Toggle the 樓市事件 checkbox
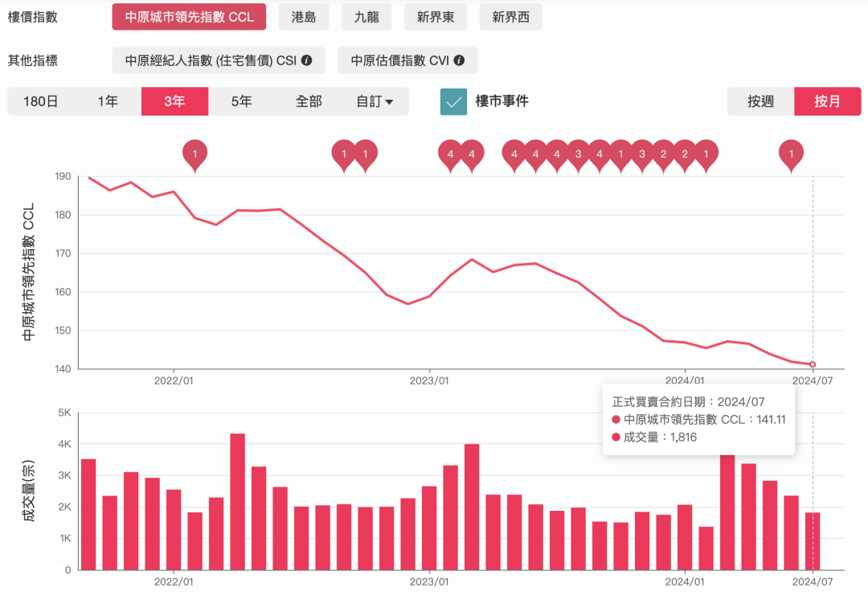868x600 pixels. (453, 101)
